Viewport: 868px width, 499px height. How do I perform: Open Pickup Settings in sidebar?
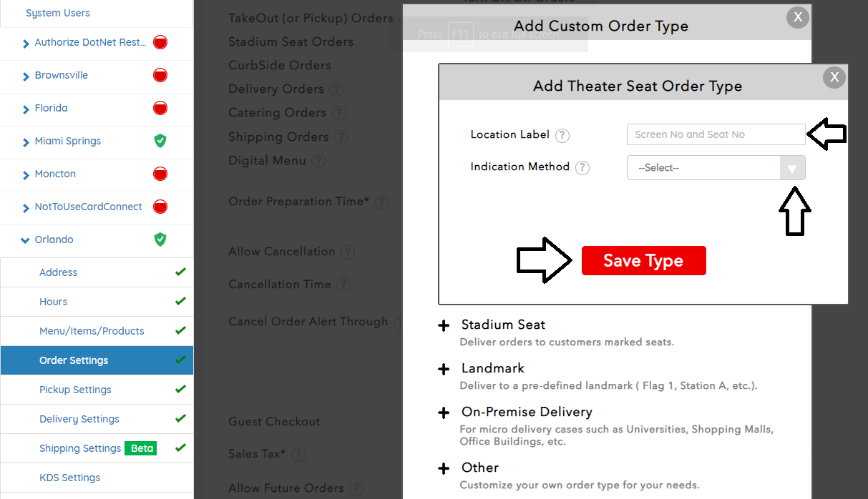pos(75,390)
